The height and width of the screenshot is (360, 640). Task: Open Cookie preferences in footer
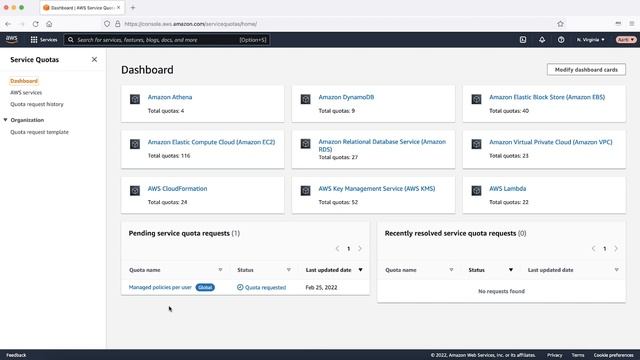pos(613,355)
